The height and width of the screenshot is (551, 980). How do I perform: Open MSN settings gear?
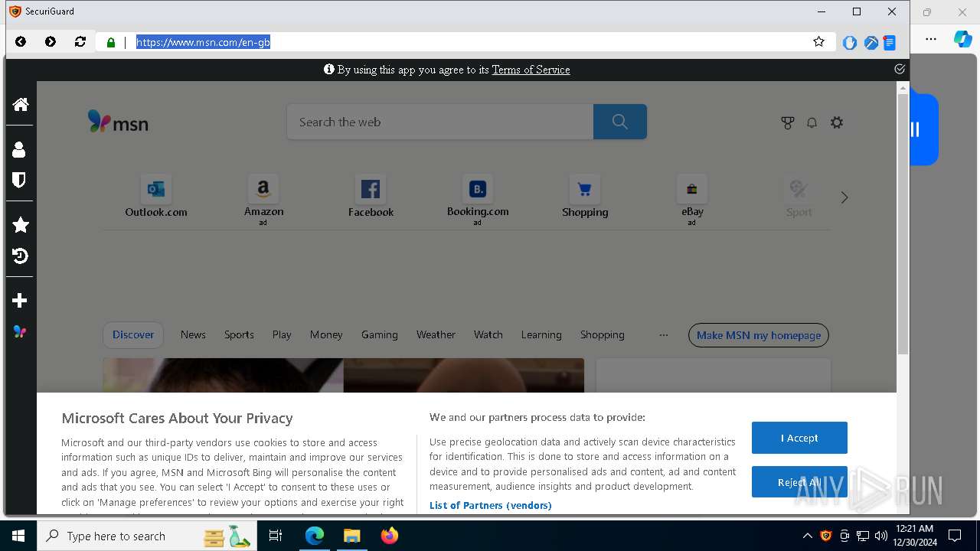(837, 122)
